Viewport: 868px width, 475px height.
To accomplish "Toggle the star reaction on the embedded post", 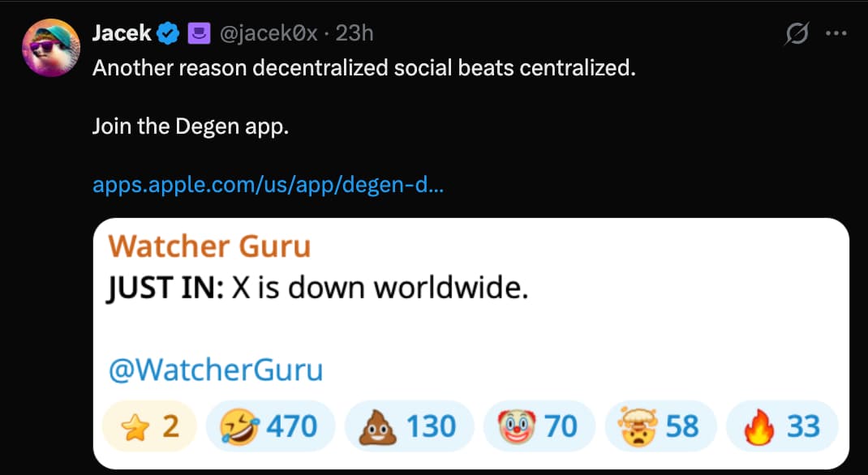I will pos(148,425).
